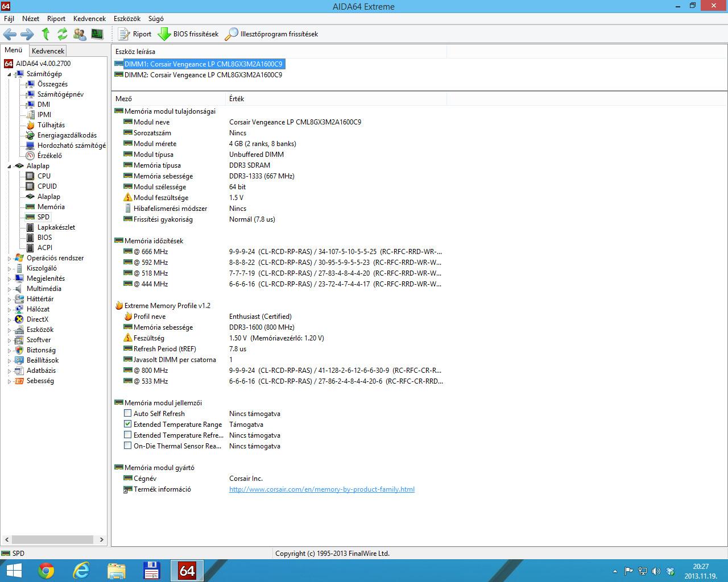Click the volume icon in system tray
Screen dimensions: 728x582
(x=656, y=571)
